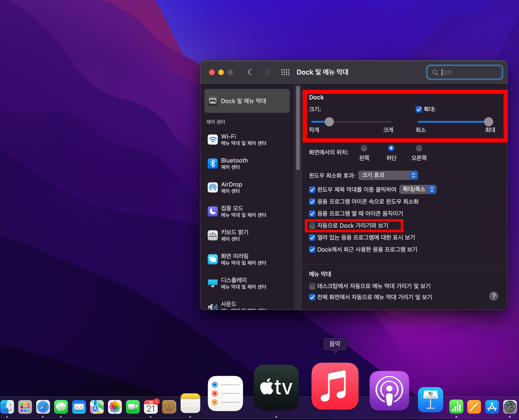Toggle 응용 프로그램 열 때 아이콘 움직이기
This screenshot has width=519, height=420.
pyautogui.click(x=312, y=214)
